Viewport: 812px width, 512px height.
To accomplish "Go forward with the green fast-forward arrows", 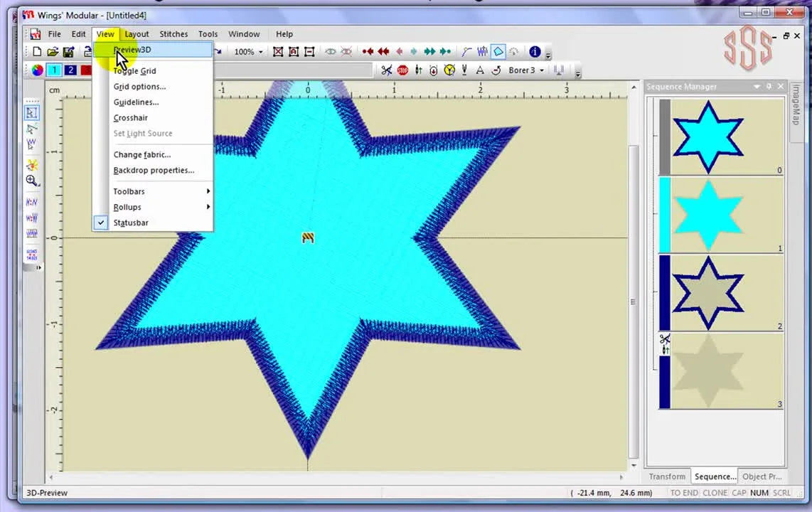I will click(429, 52).
